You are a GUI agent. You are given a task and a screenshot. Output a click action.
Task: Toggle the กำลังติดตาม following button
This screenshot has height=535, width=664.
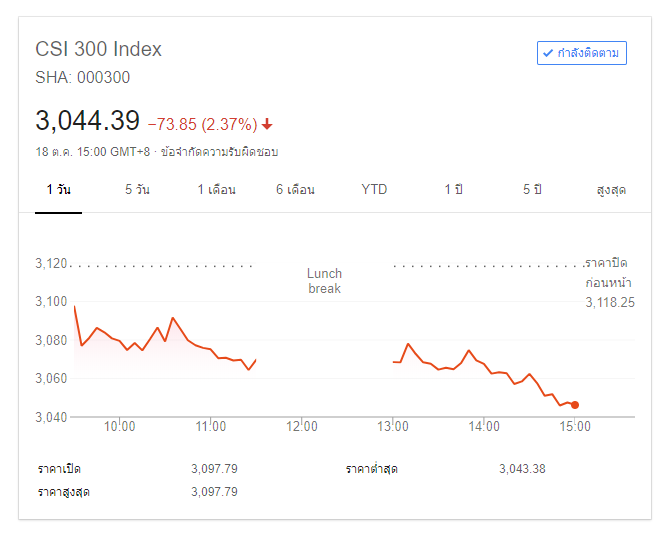coord(581,53)
